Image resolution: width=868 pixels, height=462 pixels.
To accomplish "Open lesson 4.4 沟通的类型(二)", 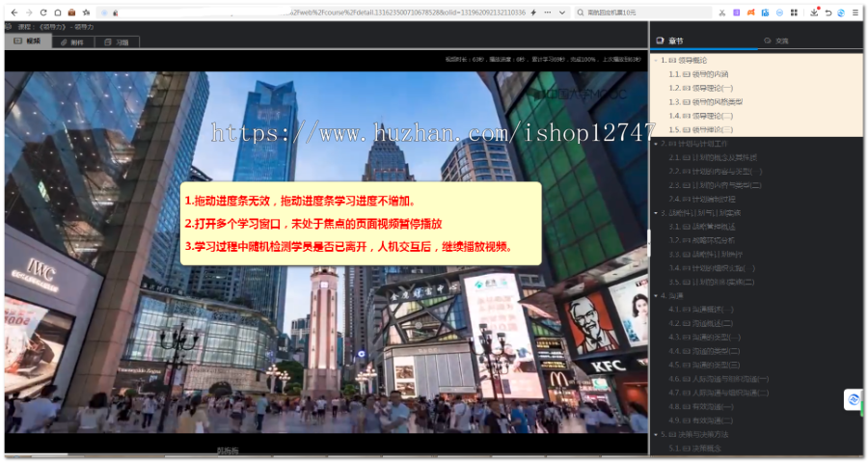I will click(704, 351).
